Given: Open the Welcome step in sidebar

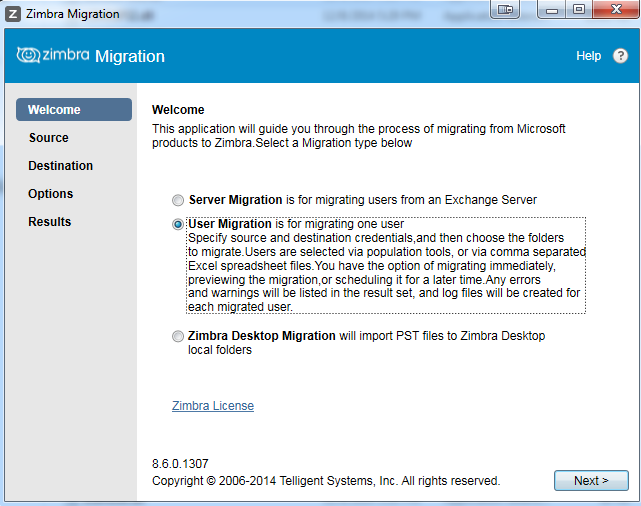Looking at the screenshot, I should [74, 110].
